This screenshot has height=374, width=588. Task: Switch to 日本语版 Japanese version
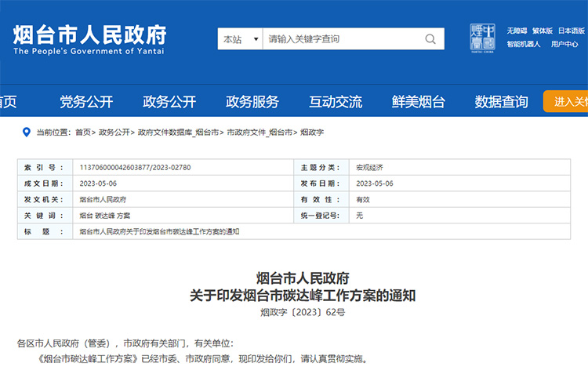[x=572, y=31]
